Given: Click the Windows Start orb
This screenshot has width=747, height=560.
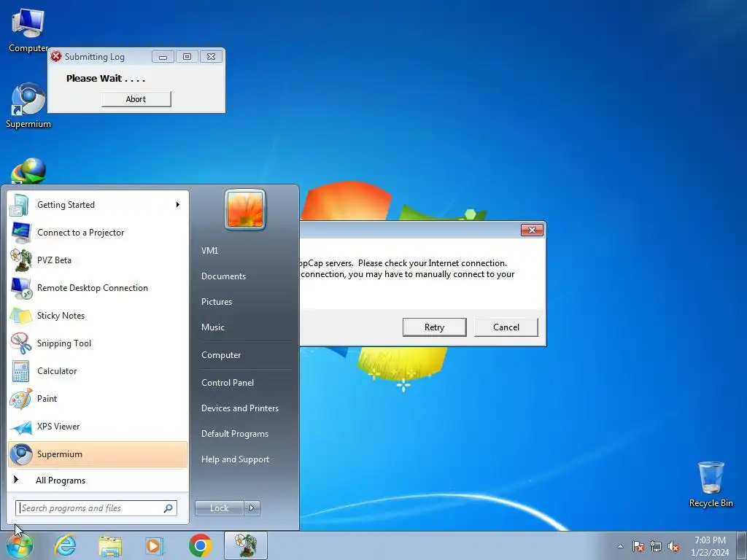Looking at the screenshot, I should (x=20, y=545).
